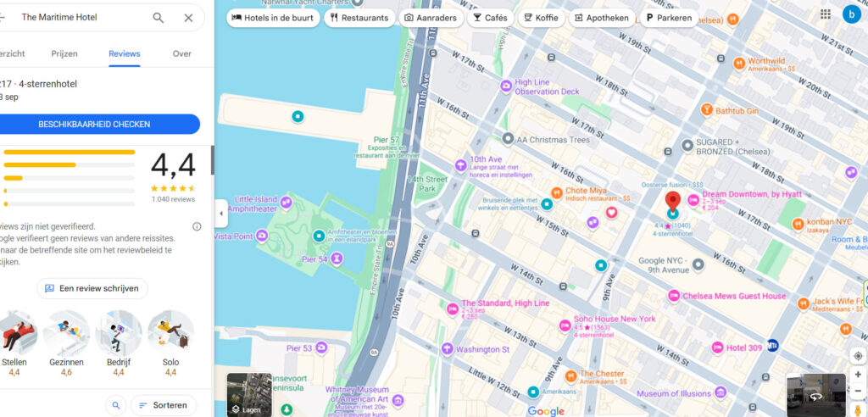This screenshot has height=417, width=868.
Task: Select the Reviews tab
Action: pyautogui.click(x=124, y=53)
